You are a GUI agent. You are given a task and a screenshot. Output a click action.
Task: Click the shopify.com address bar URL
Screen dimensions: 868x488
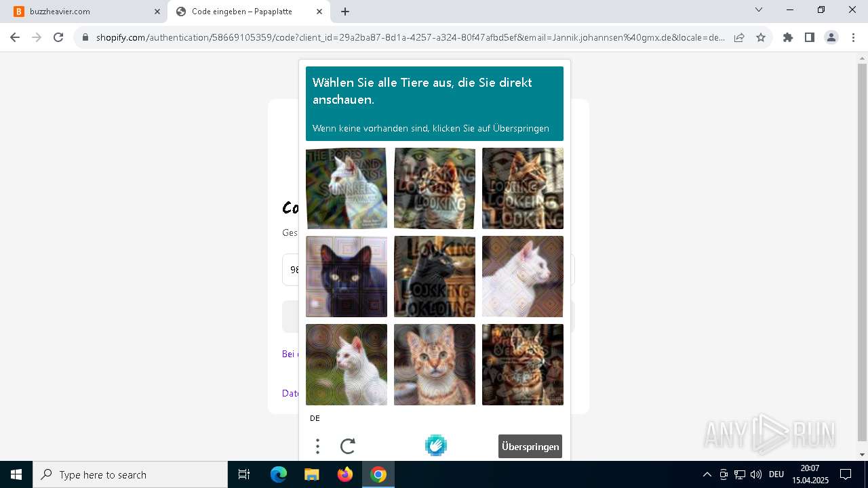pyautogui.click(x=410, y=38)
